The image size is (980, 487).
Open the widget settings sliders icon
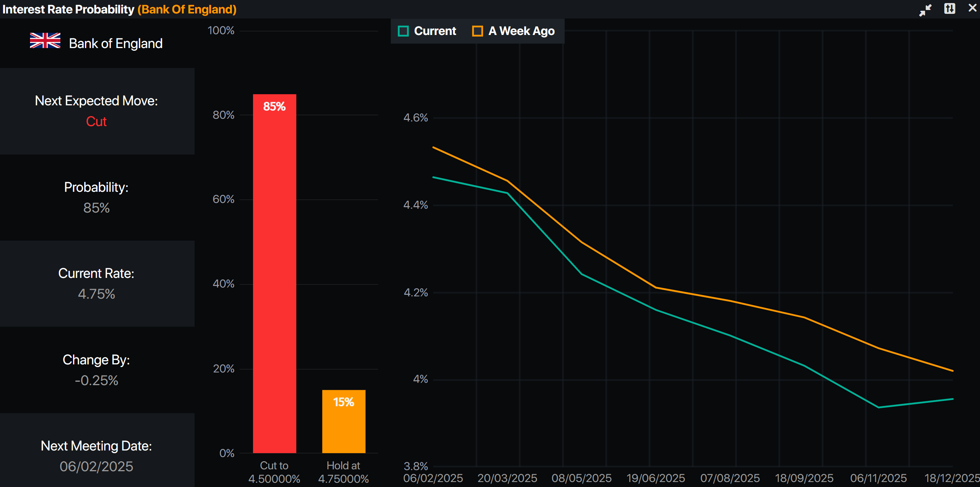click(x=949, y=9)
